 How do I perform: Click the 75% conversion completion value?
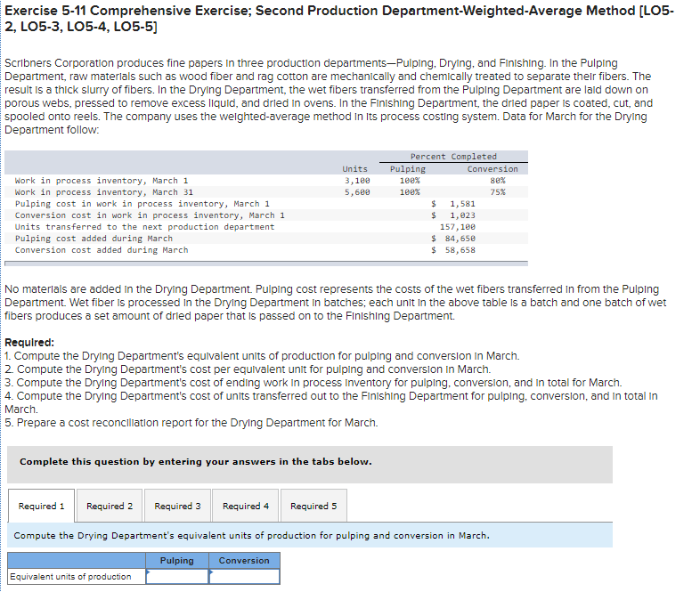pos(498,192)
